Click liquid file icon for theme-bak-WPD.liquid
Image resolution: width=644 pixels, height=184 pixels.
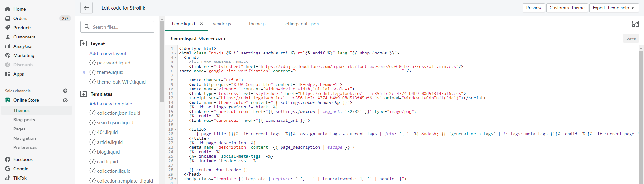pyautogui.click(x=93, y=82)
